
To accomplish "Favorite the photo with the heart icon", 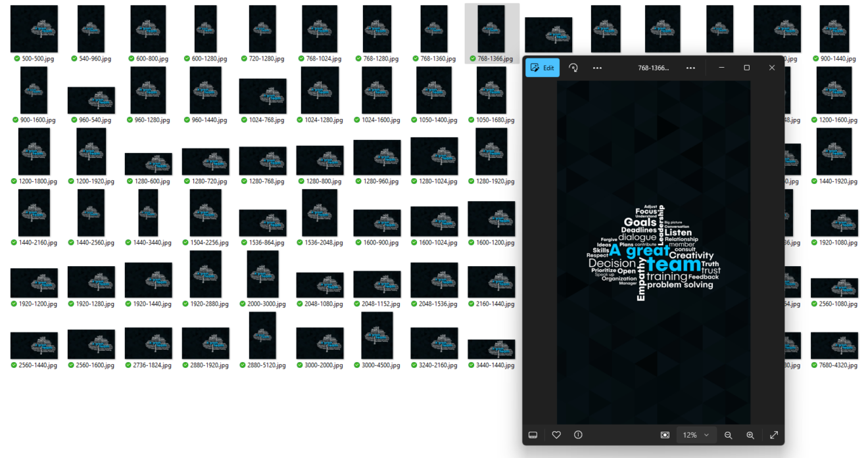I will click(x=556, y=434).
